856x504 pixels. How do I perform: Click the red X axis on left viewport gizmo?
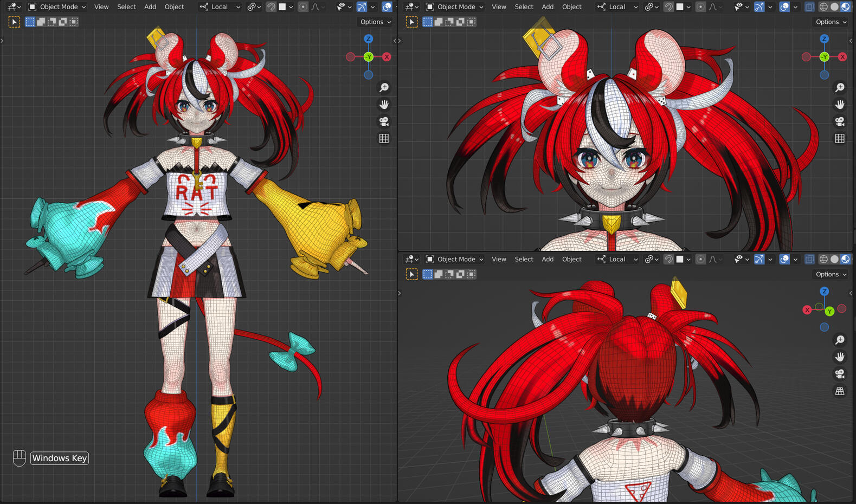pyautogui.click(x=387, y=57)
